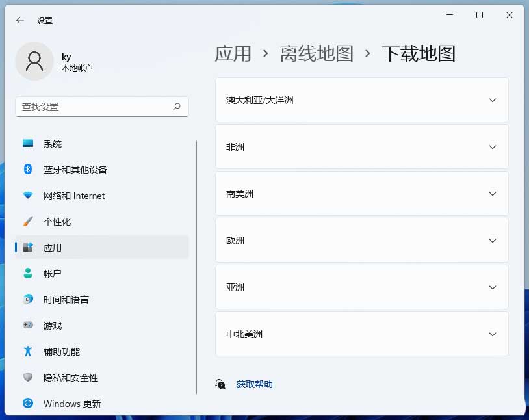Open 时间和语言 settings category
Viewport: 529px width, 420px height.
pos(66,300)
